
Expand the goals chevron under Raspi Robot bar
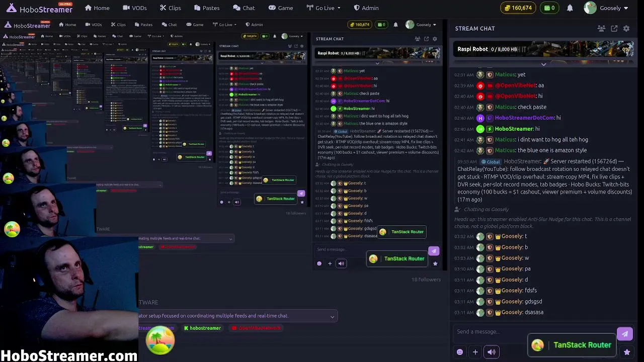pyautogui.click(x=543, y=64)
